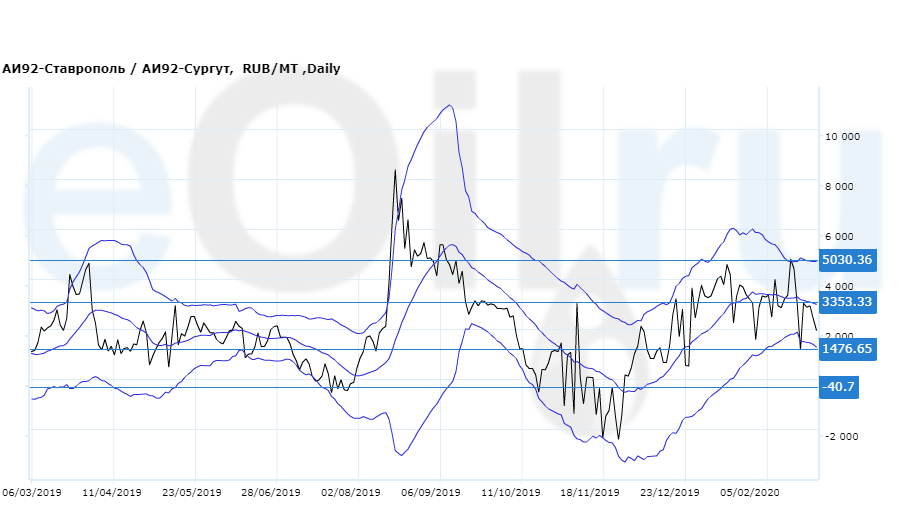Click the 5030.36 price level label
This screenshot has width=909, height=509.
coord(847,260)
